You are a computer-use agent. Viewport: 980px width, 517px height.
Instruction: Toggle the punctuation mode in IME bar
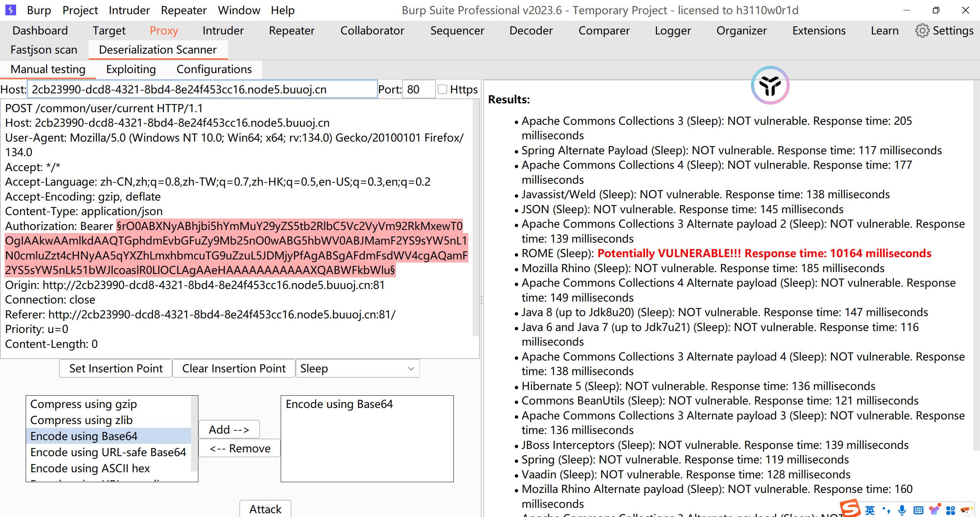tap(886, 510)
